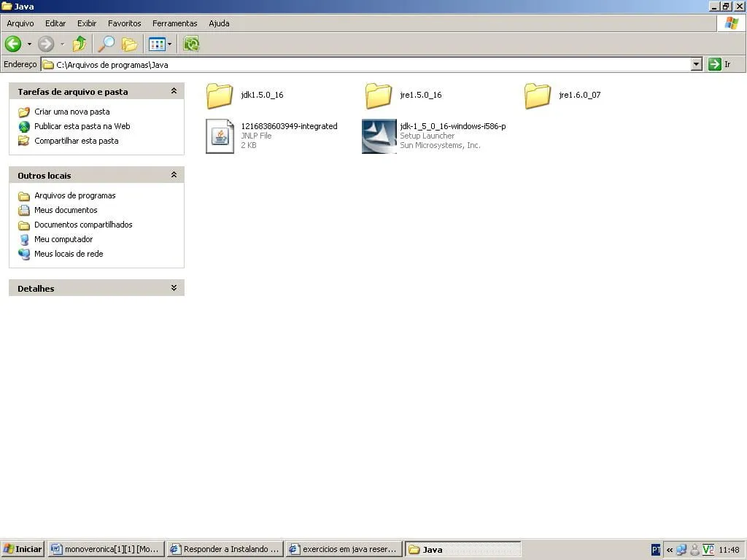747x560 pixels.
Task: Click the Java folder title bar icon
Action: coord(7,6)
